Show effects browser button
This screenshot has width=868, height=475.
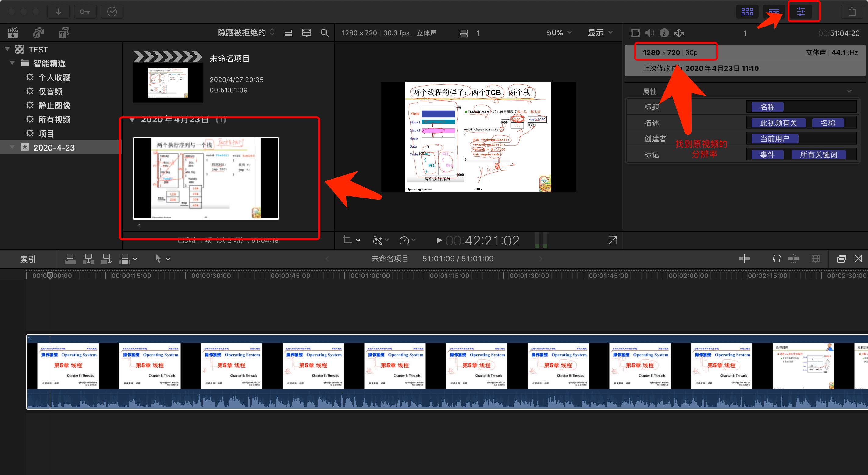[841, 259]
